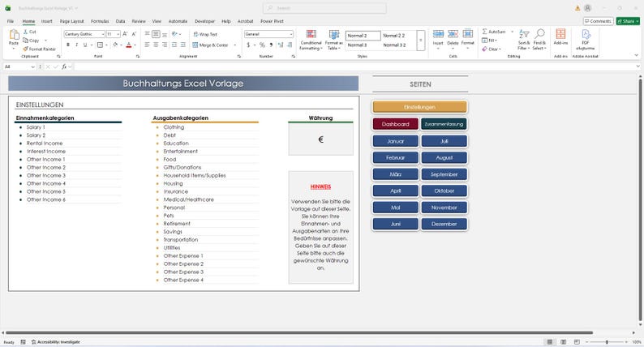Go to the Dashboard page button
Viewport: 644px width, 347px height.
pyautogui.click(x=396, y=124)
